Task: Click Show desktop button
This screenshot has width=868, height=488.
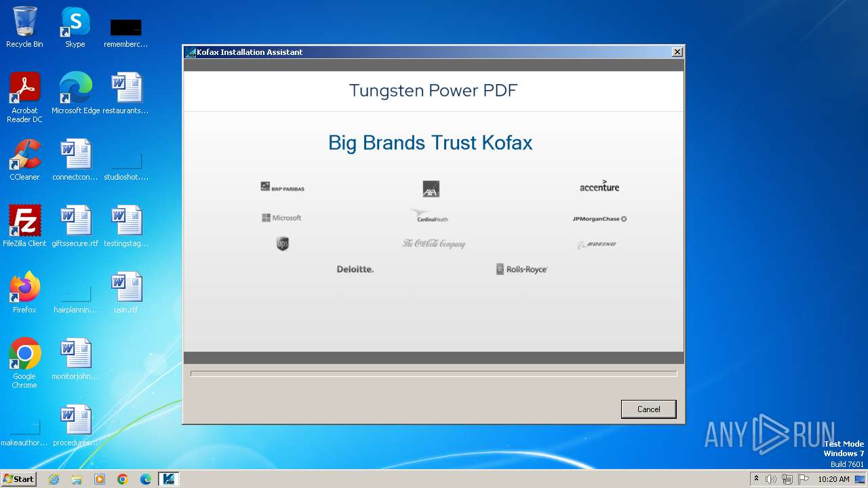Action: [x=860, y=479]
